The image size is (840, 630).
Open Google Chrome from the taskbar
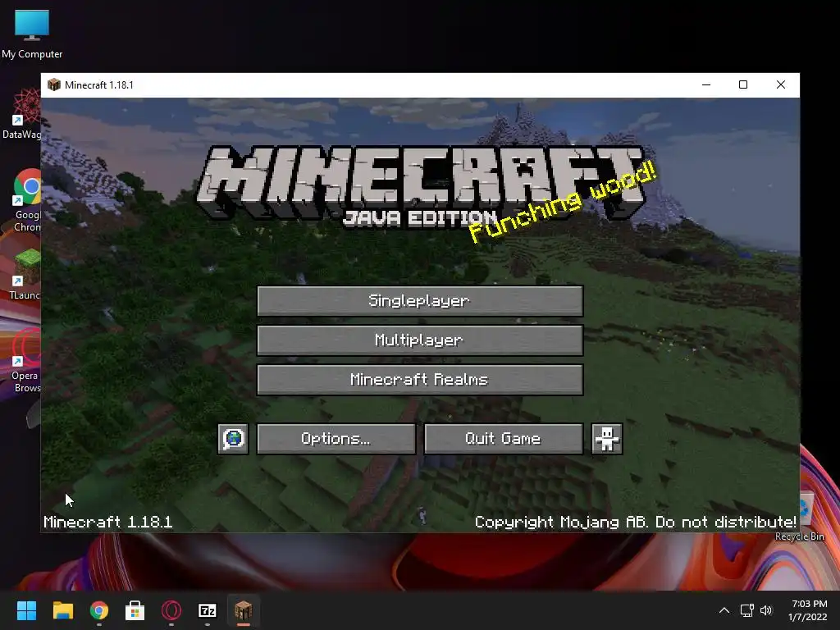pyautogui.click(x=99, y=610)
